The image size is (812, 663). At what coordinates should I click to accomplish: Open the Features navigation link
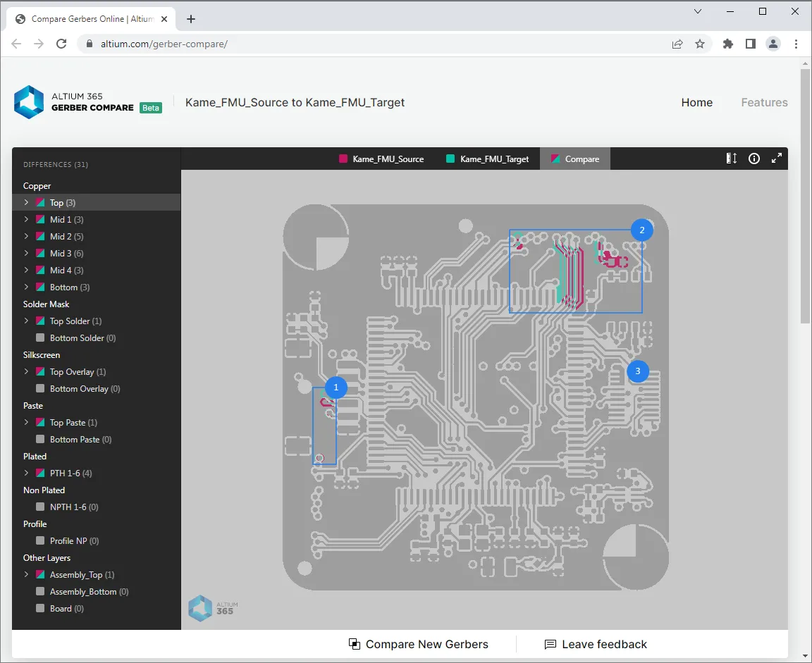(764, 102)
